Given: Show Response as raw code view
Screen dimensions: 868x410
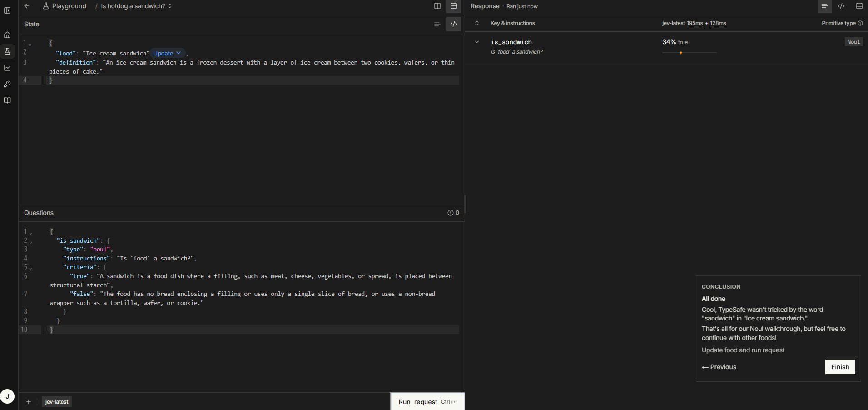Looking at the screenshot, I should 841,6.
